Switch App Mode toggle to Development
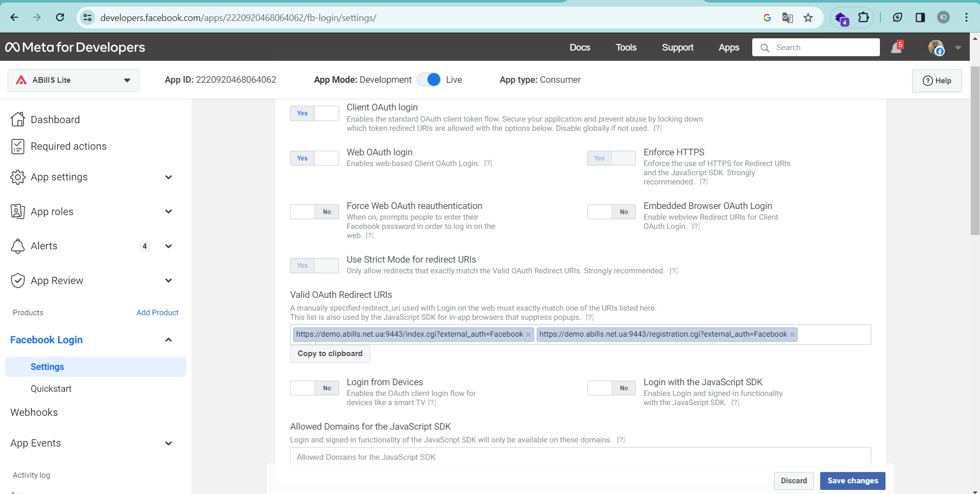980x494 pixels. [428, 80]
